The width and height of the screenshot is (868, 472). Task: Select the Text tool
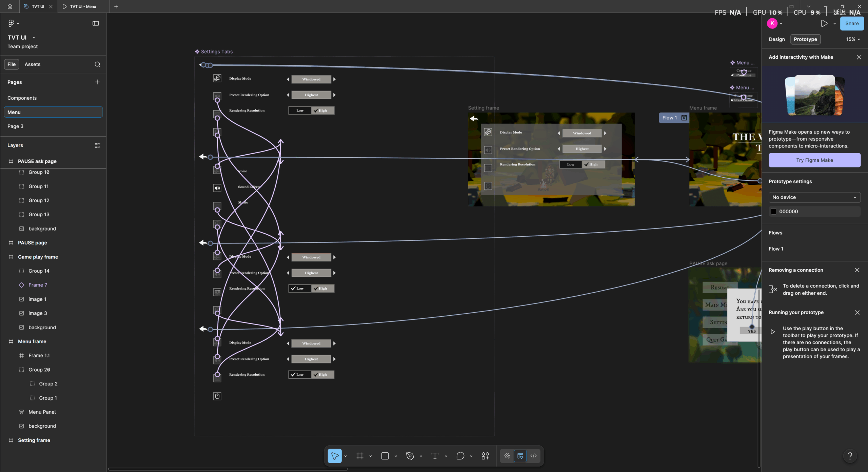pos(435,456)
